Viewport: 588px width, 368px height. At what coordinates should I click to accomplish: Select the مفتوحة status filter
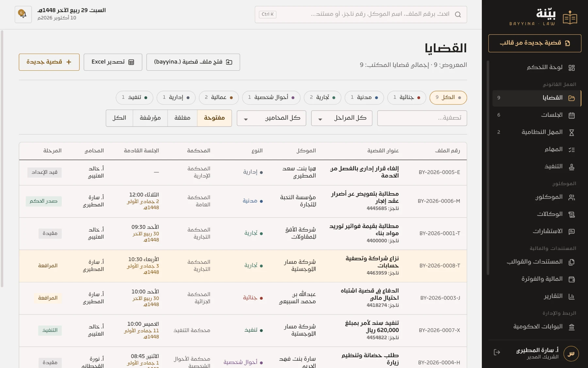coord(214,118)
